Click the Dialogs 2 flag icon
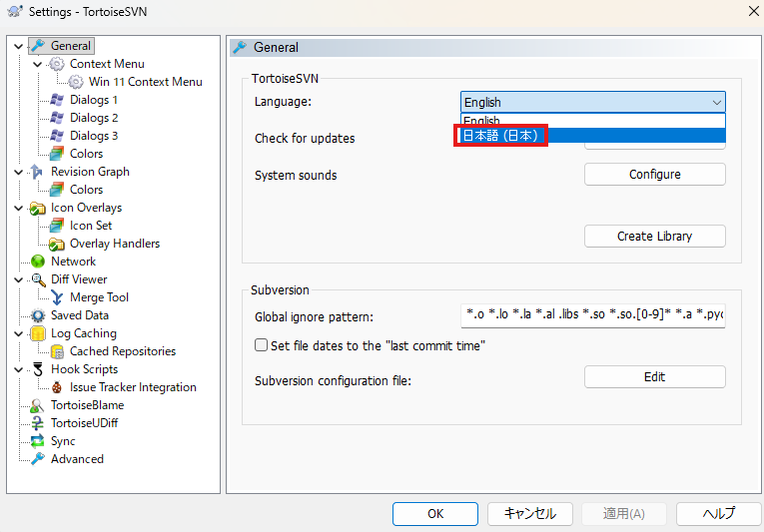The width and height of the screenshot is (764, 532). 57,118
